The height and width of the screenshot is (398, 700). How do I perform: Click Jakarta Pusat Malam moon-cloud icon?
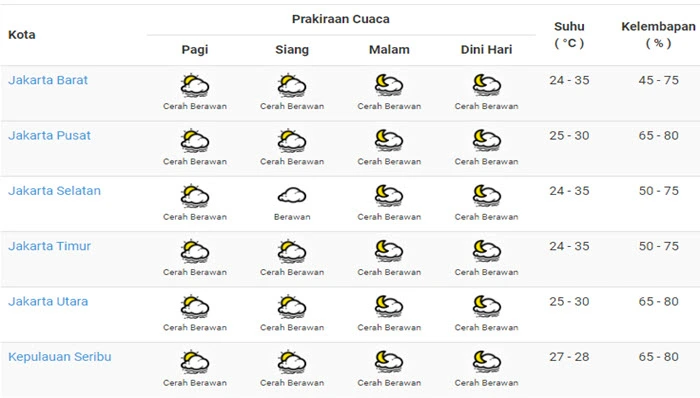tap(389, 141)
